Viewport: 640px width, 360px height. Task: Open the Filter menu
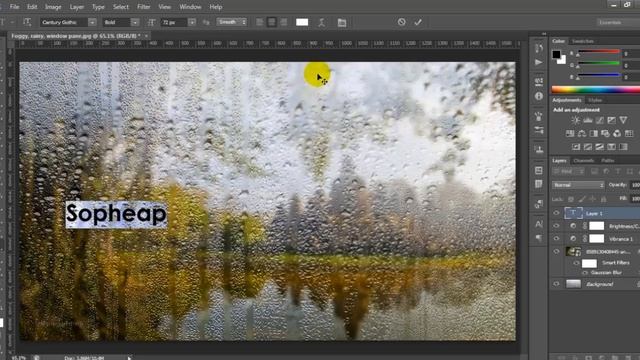click(144, 7)
